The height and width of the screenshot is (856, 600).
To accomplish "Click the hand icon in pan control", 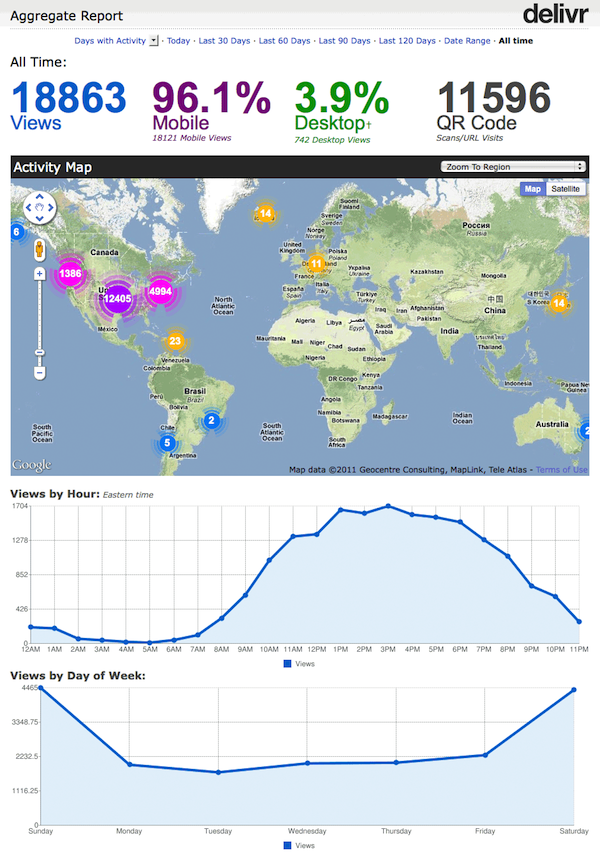I will 40,207.
